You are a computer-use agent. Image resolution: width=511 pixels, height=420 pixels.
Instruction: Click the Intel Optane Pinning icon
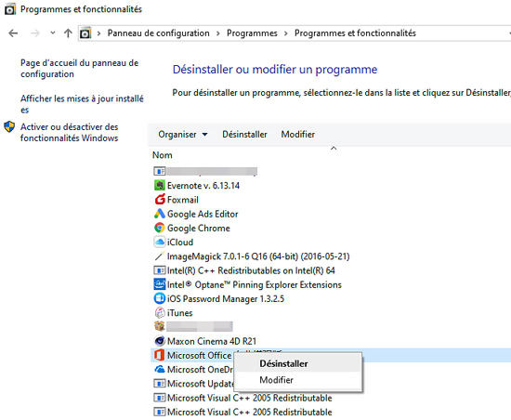[x=160, y=284]
